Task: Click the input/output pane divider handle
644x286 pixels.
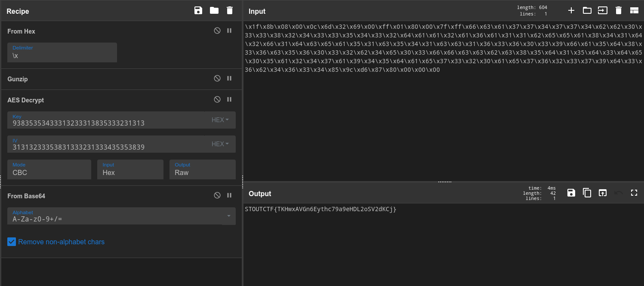Action: [x=444, y=182]
